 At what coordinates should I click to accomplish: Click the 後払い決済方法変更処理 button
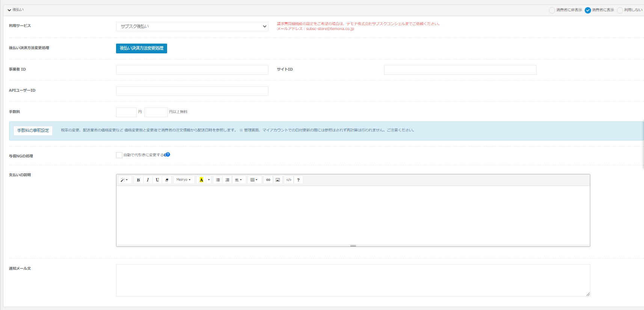[142, 48]
